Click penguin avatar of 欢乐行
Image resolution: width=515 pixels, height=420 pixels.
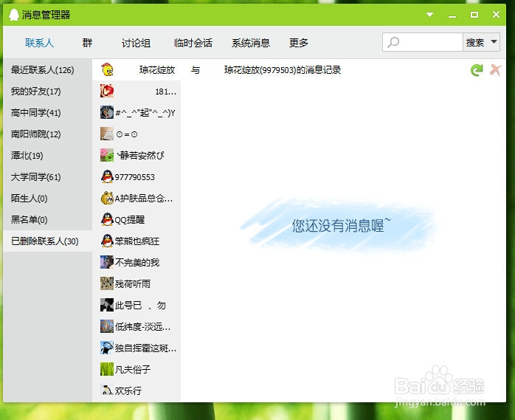[107, 390]
